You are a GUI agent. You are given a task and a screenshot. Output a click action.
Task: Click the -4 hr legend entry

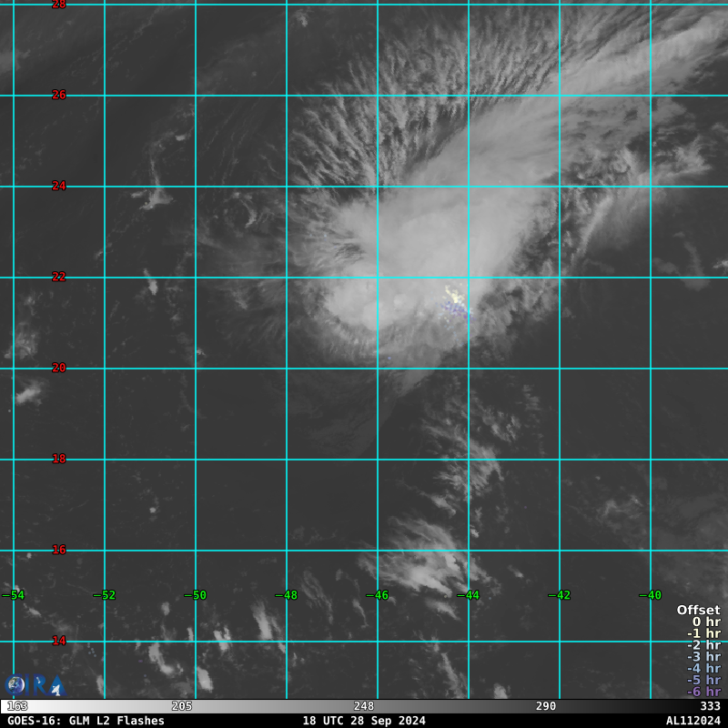[703, 668]
